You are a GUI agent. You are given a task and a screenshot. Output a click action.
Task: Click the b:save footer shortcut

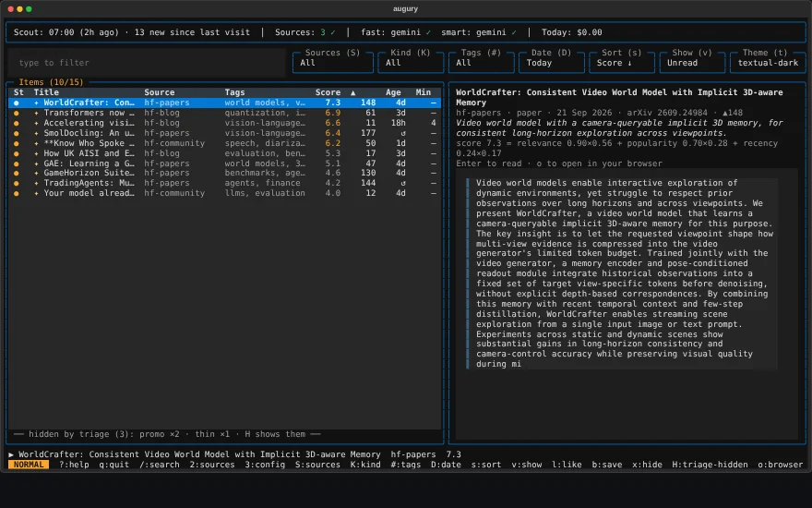pos(607,465)
